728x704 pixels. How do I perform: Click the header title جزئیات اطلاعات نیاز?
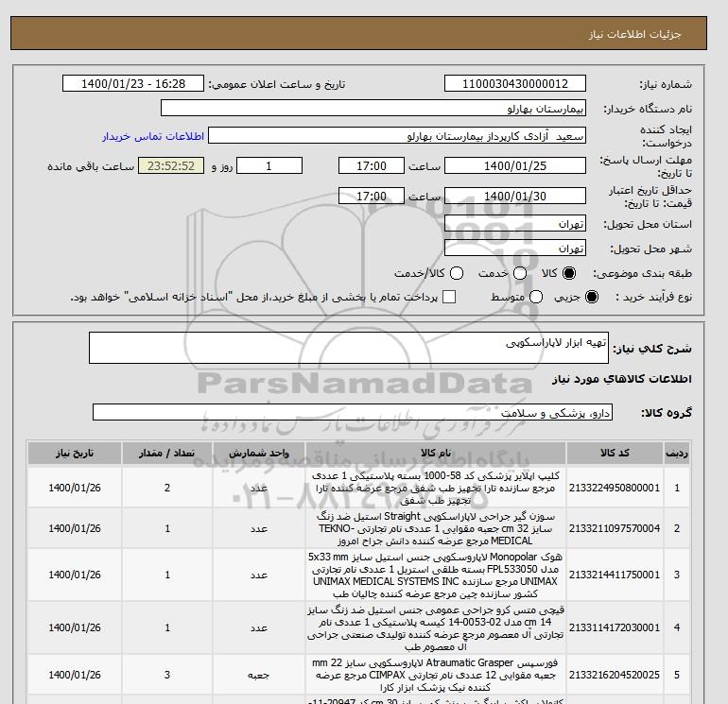(635, 34)
